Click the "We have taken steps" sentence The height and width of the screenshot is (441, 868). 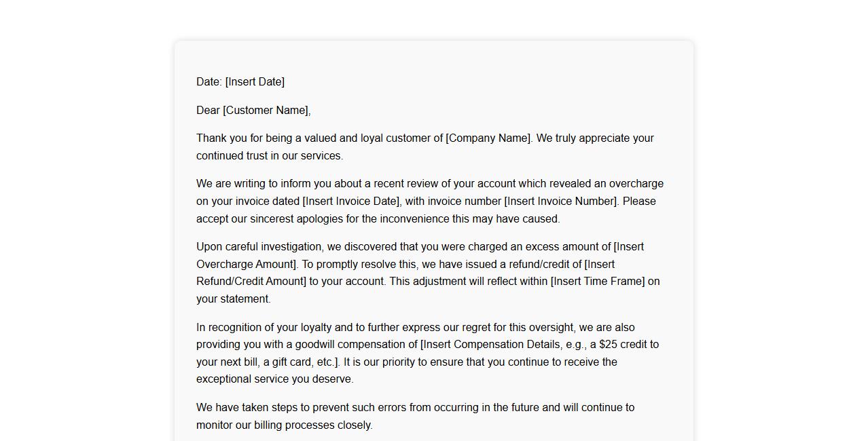[247, 408]
